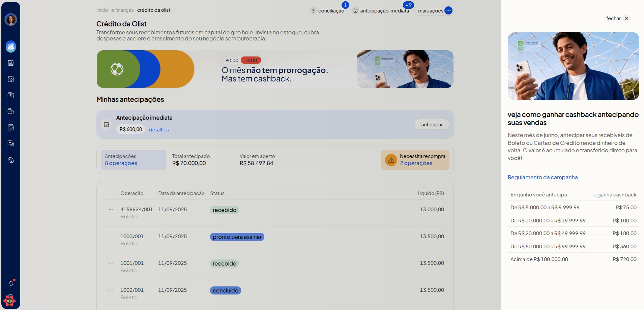Viewport: 644px width, 310px height.
Task: Select the highlighted cloud chart sidebar icon
Action: point(11,46)
